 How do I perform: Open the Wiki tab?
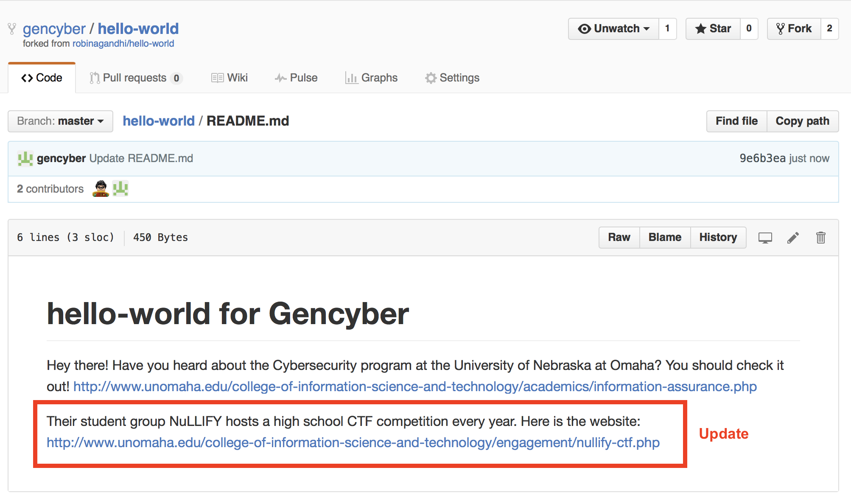[230, 78]
